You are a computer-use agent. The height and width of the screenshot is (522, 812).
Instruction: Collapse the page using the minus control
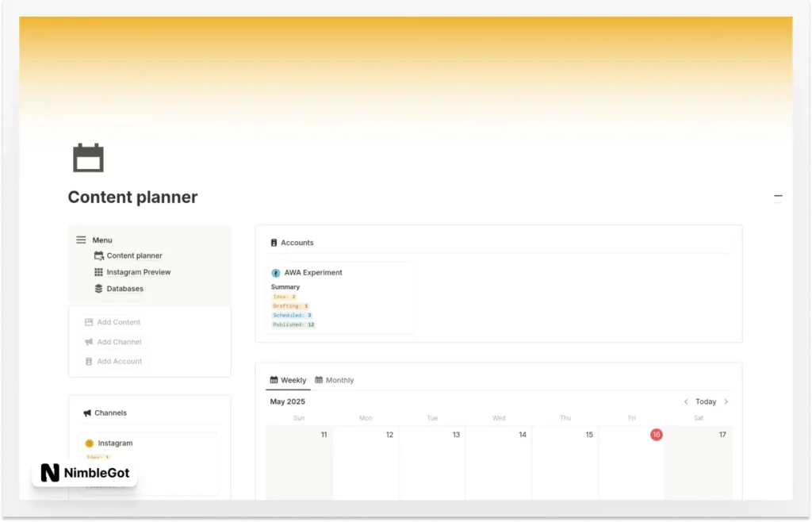click(778, 195)
